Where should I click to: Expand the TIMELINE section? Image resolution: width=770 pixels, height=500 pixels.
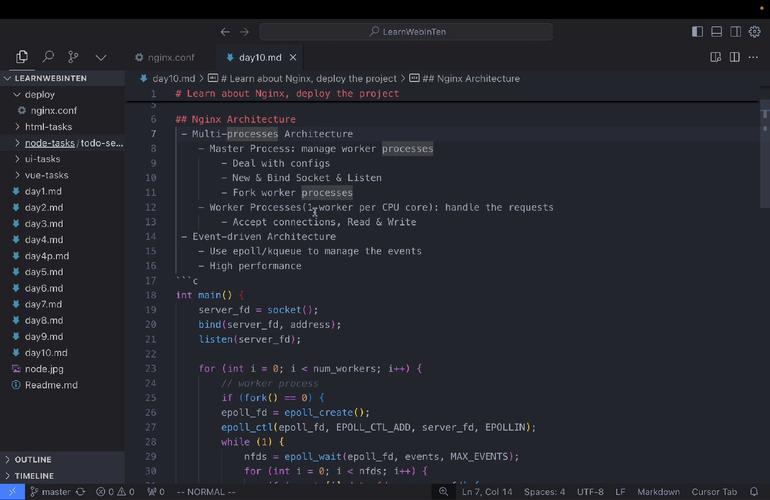(x=62, y=476)
